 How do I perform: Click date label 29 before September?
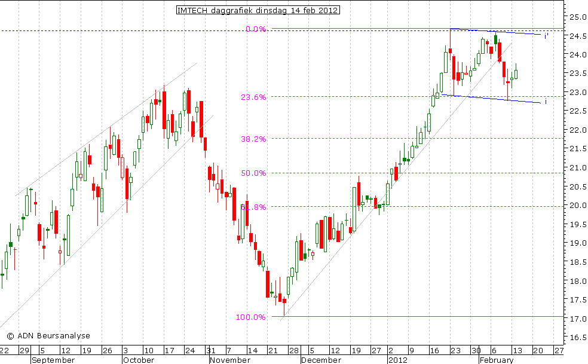24,351
